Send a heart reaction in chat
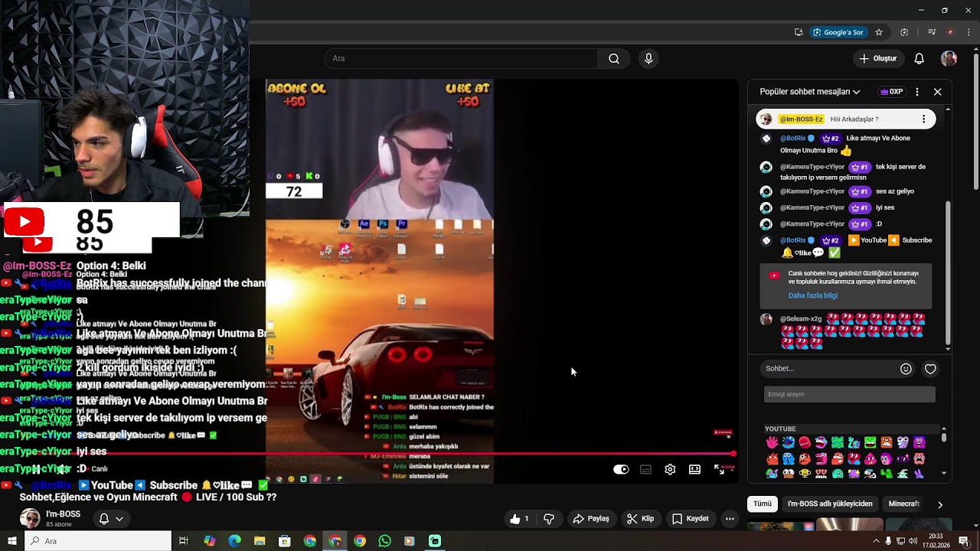The image size is (980, 551). [930, 369]
